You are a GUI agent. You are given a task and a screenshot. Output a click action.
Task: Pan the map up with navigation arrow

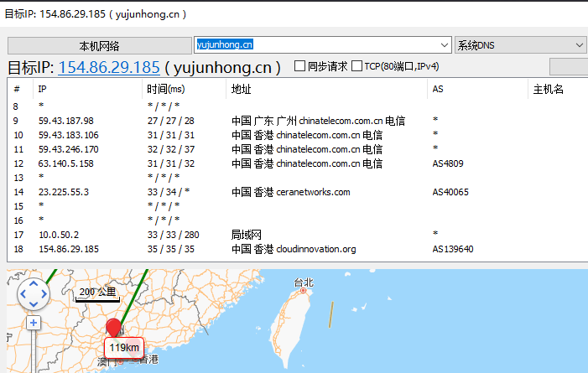pyautogui.click(x=34, y=284)
